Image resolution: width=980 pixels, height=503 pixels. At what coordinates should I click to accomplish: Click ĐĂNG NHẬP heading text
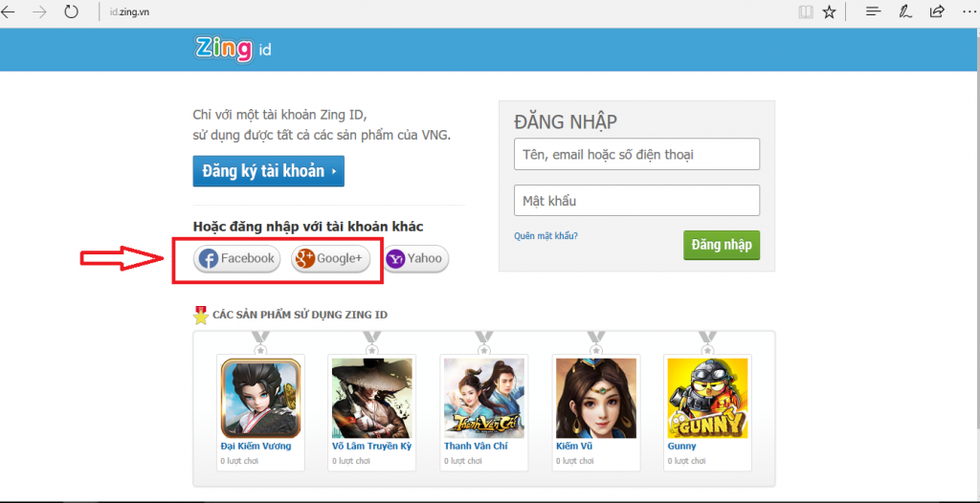click(566, 122)
